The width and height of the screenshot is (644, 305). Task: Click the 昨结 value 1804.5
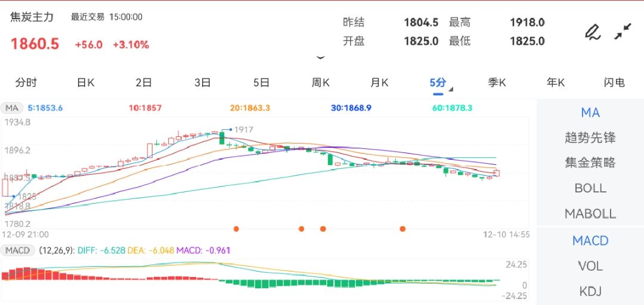421,22
